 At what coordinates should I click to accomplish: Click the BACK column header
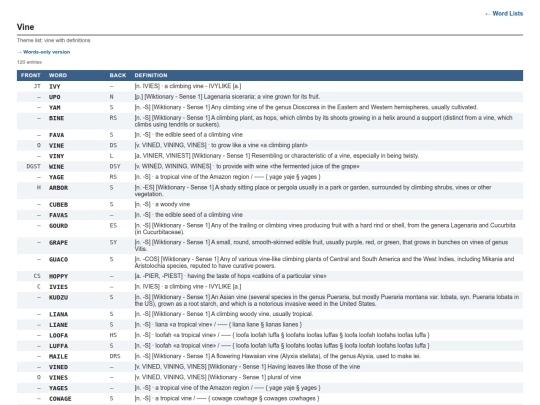(118, 75)
